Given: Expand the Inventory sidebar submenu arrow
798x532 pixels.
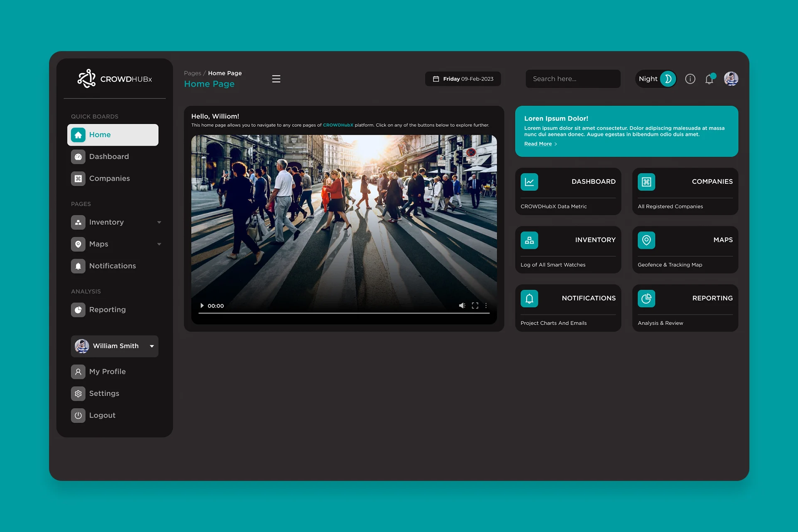Looking at the screenshot, I should coord(159,222).
